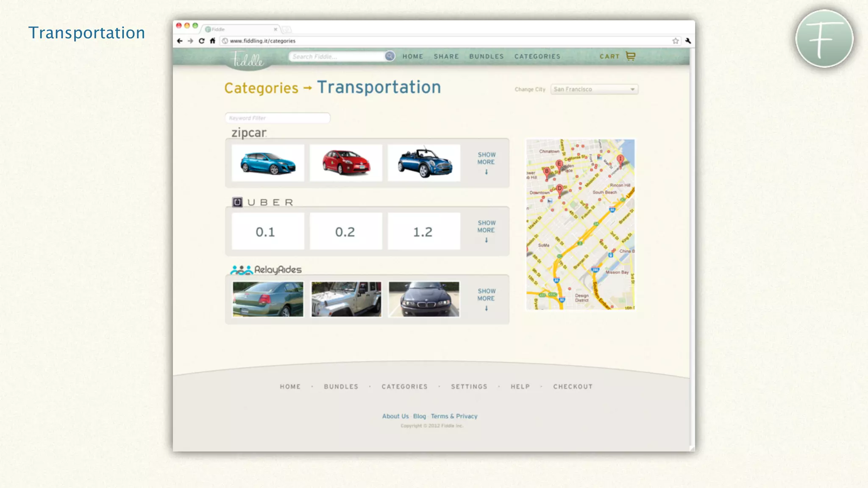Open the Change City dropdown
Screen dimensions: 868x488
click(594, 89)
